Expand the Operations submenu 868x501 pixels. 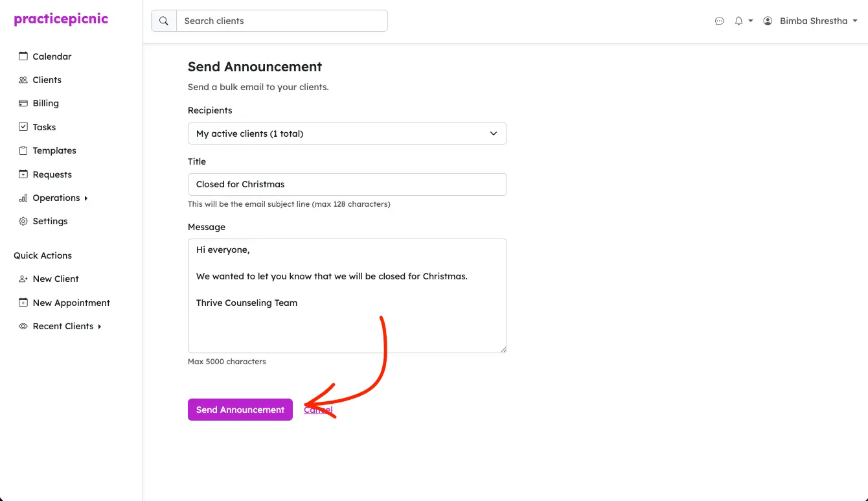pyautogui.click(x=56, y=198)
